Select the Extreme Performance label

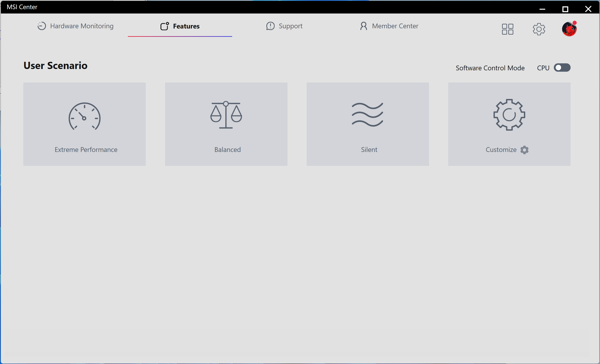[x=86, y=150]
